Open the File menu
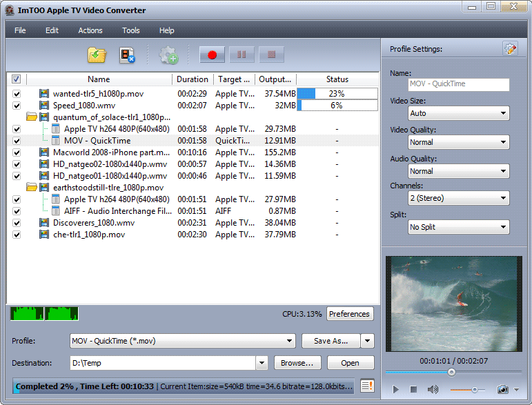532x405 pixels. click(20, 30)
